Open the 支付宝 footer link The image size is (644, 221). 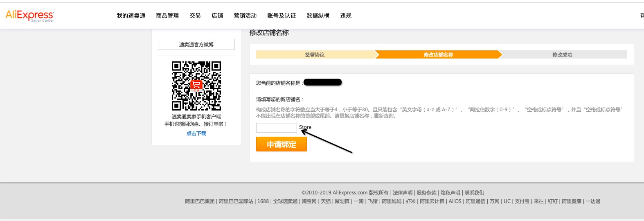[522, 201]
